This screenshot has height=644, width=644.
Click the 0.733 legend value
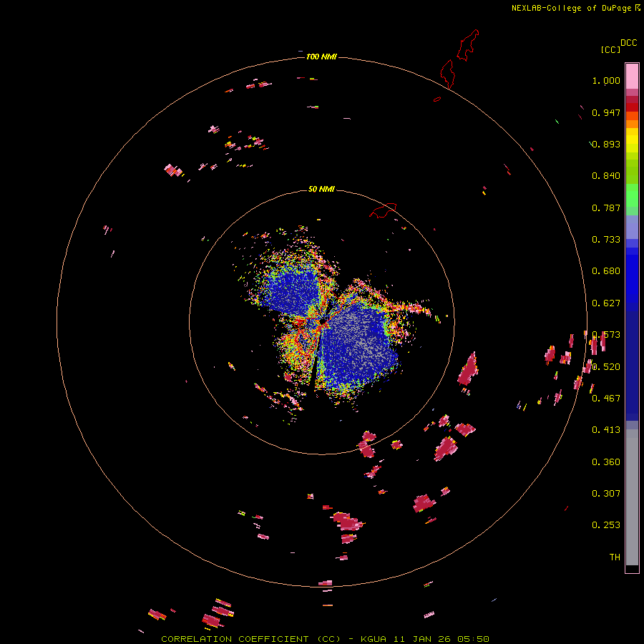tap(606, 240)
